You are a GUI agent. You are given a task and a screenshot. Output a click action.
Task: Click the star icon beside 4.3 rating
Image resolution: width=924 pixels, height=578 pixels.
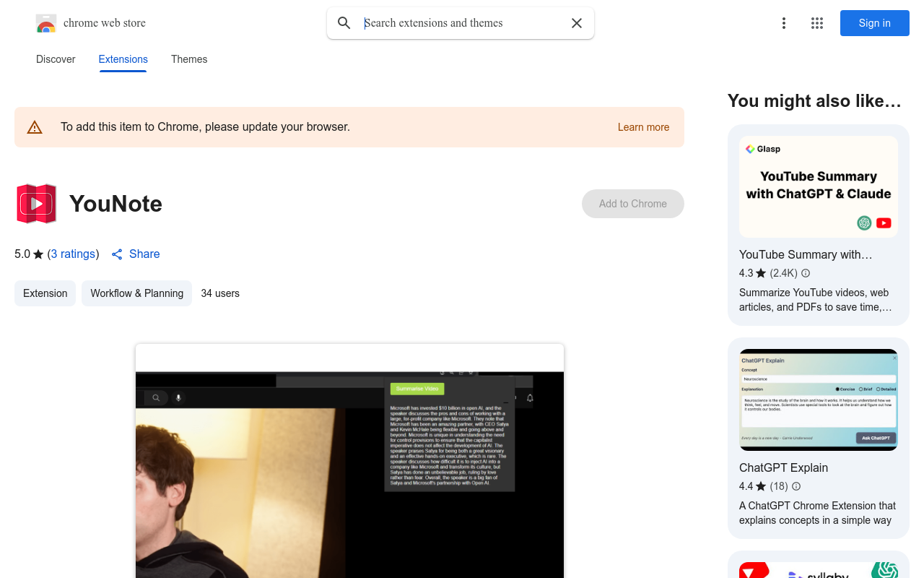[x=761, y=273]
